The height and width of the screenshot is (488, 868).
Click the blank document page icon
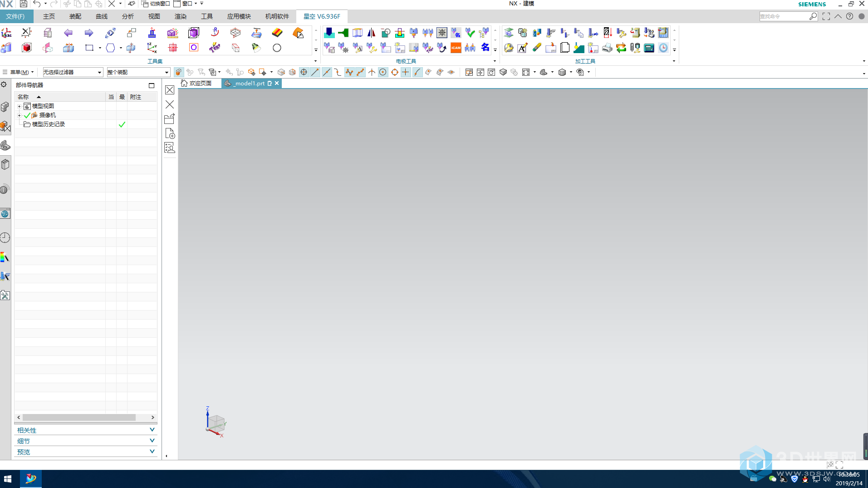pyautogui.click(x=565, y=48)
